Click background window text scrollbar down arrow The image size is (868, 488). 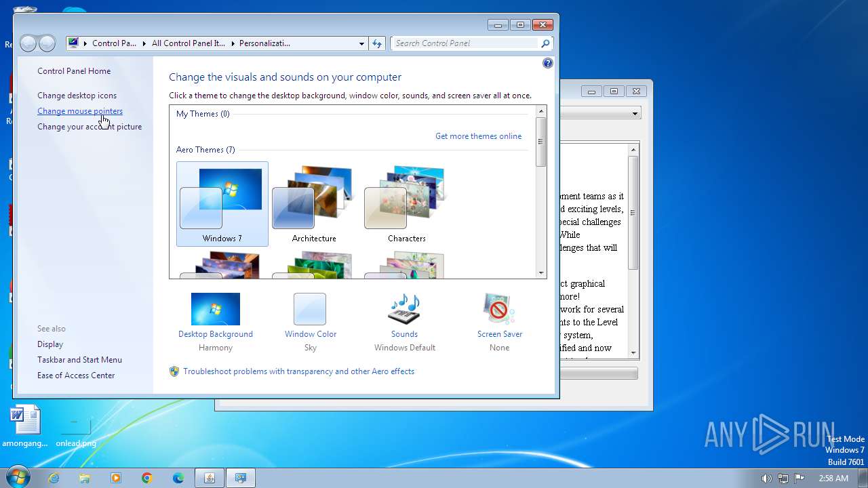pos(634,353)
